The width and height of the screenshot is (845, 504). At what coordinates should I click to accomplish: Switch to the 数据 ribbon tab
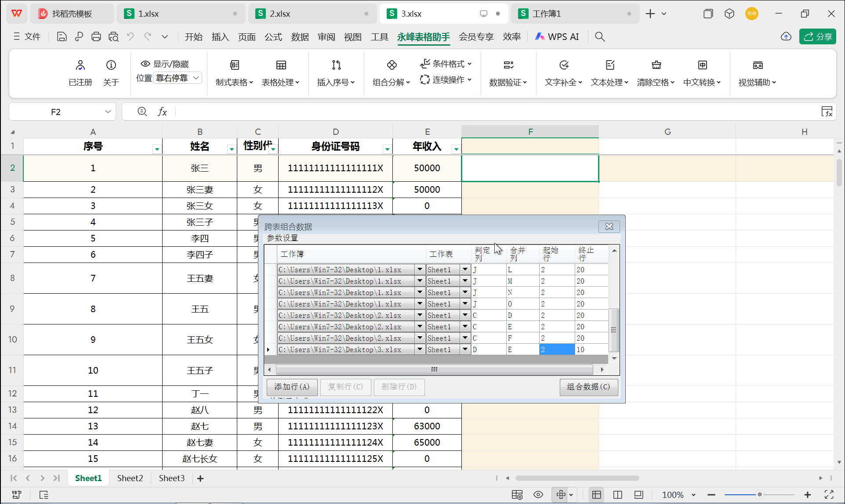coord(300,37)
